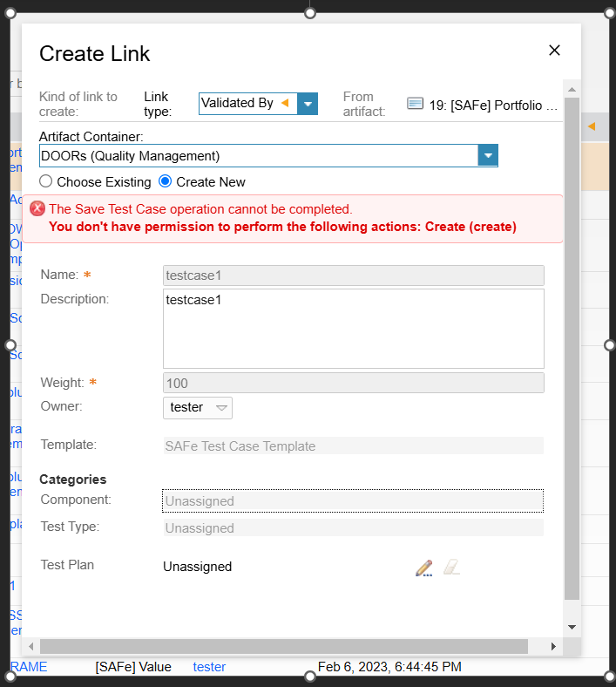Click the eraser clear icon for Test Plan

coord(450,568)
